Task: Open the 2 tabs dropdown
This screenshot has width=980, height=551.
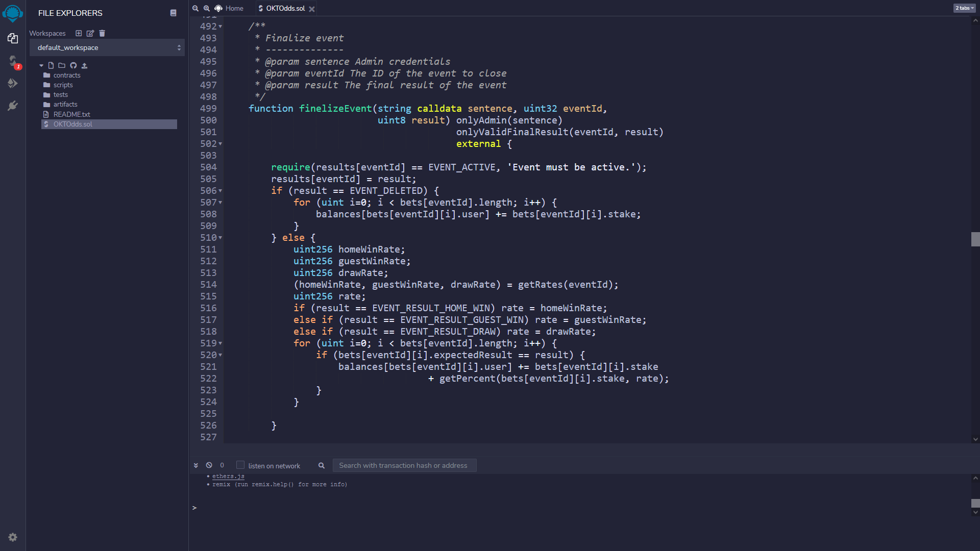Action: pyautogui.click(x=964, y=8)
